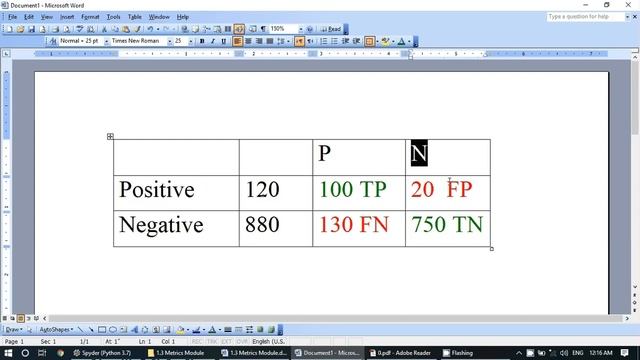Open 0.pdf - Adobe Reader from taskbar
Screen dimensions: 640x360
point(400,353)
